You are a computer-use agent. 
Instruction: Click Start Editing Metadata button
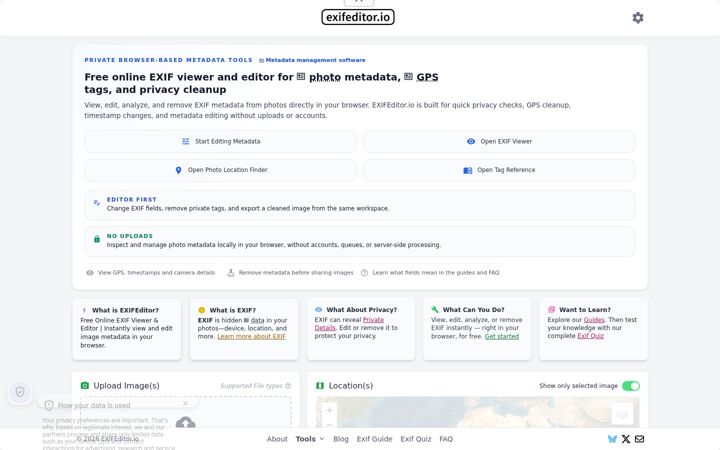tap(220, 141)
